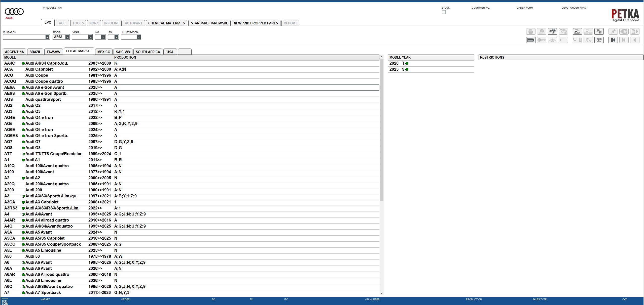This screenshot has height=305, width=644.
Task: Click the DEPOT toolbar icon
Action: coord(588,31)
